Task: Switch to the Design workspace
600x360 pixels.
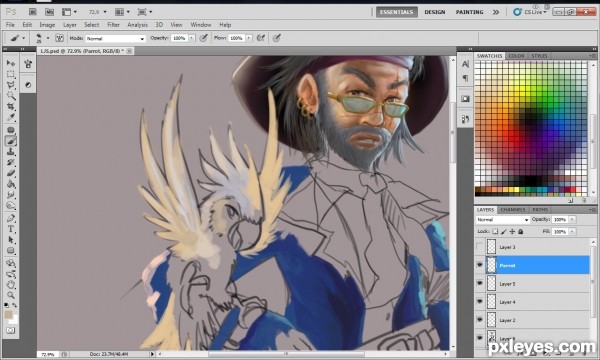Action: (435, 12)
